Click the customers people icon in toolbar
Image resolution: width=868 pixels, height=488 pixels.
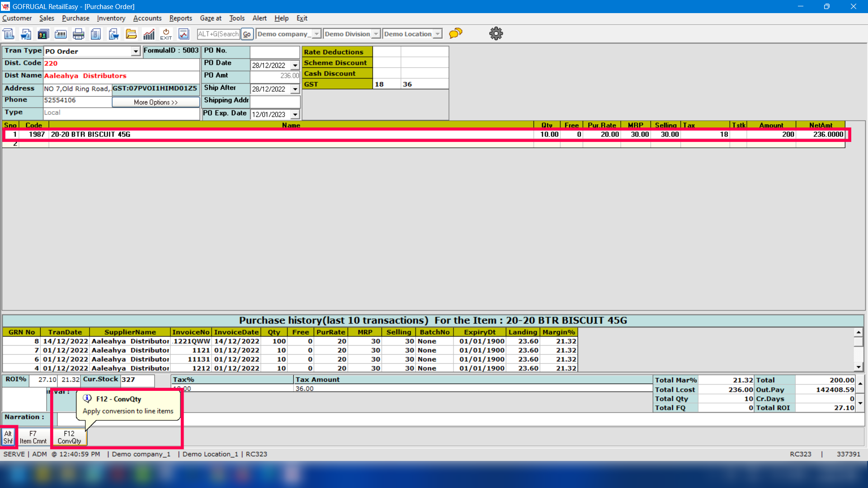43,34
